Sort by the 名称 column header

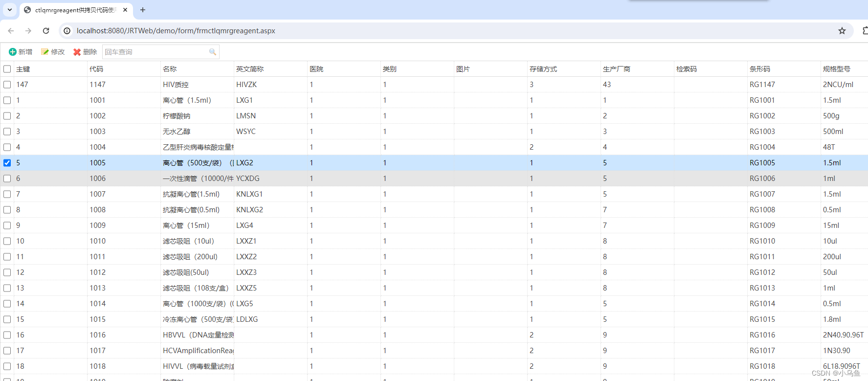197,69
